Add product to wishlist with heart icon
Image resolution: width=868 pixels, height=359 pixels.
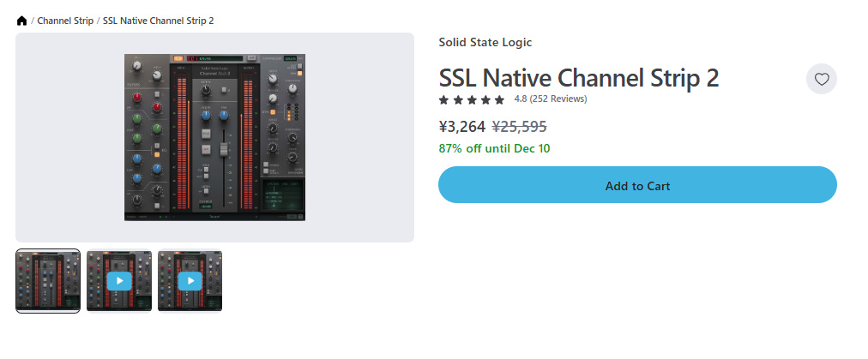point(821,80)
